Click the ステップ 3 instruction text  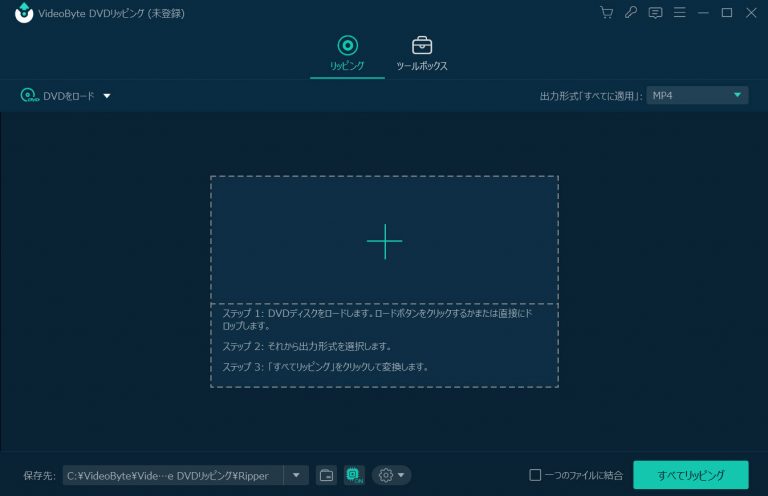click(x=325, y=367)
